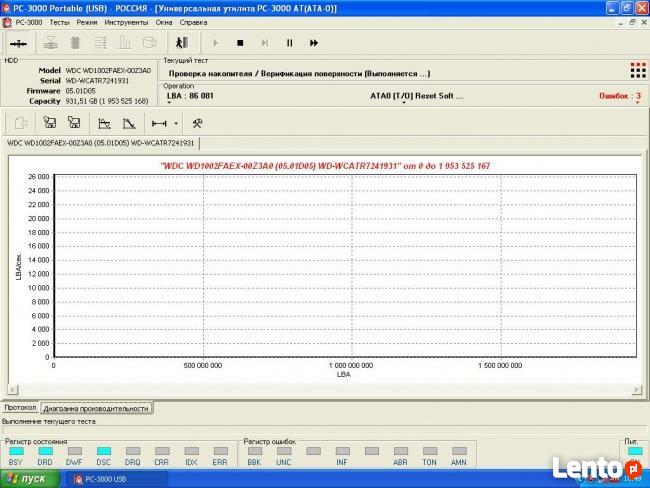650x488 pixels.
Task: Open the dropdown arrow beside scale icon
Action: coord(176,124)
